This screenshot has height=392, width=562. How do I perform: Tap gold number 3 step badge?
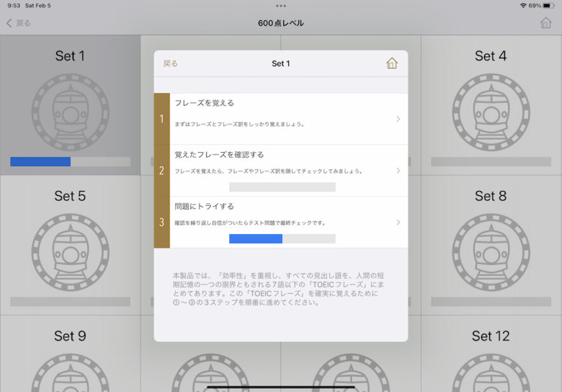coord(162,222)
